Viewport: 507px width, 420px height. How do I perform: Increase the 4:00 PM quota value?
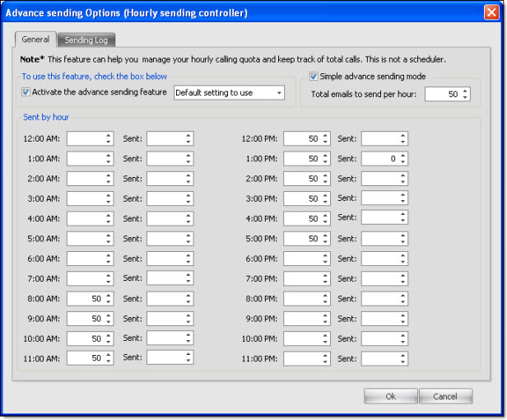click(325, 216)
